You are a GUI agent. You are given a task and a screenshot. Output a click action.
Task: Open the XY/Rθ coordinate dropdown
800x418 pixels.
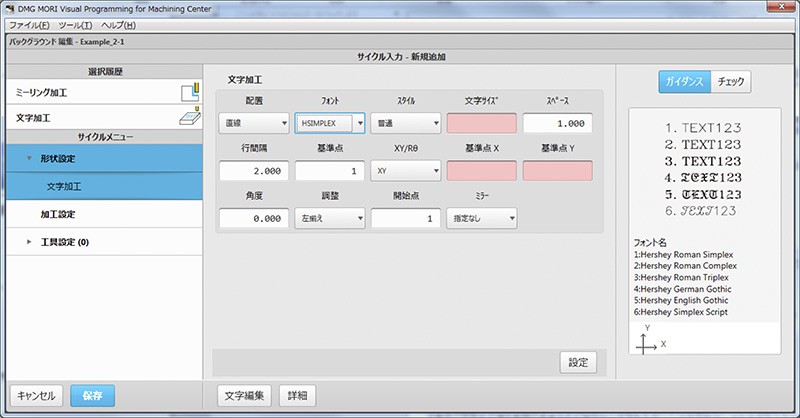(405, 171)
